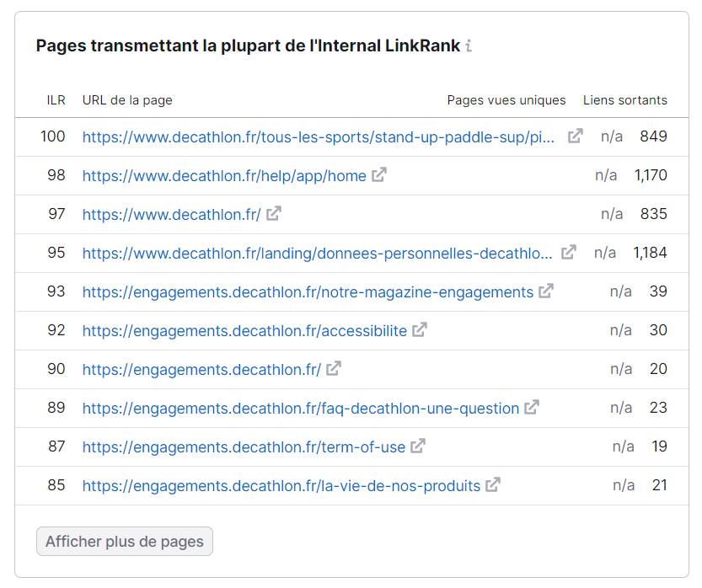The width and height of the screenshot is (702, 588).
Task: Click the ILR column header
Action: [x=56, y=99]
